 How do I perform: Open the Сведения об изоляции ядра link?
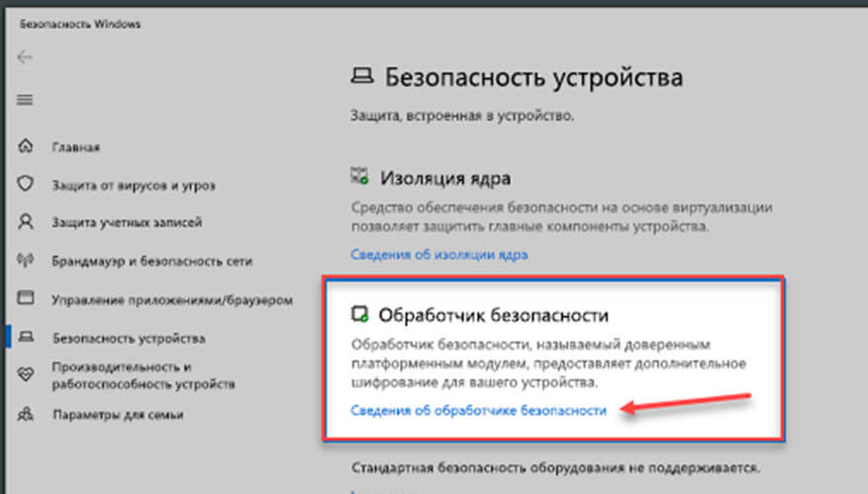pos(439,254)
